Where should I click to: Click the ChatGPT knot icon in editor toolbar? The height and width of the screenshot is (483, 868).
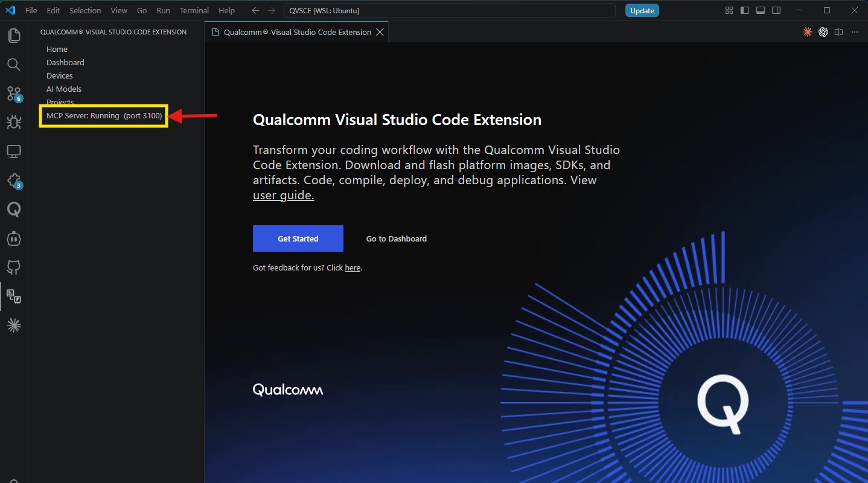823,32
